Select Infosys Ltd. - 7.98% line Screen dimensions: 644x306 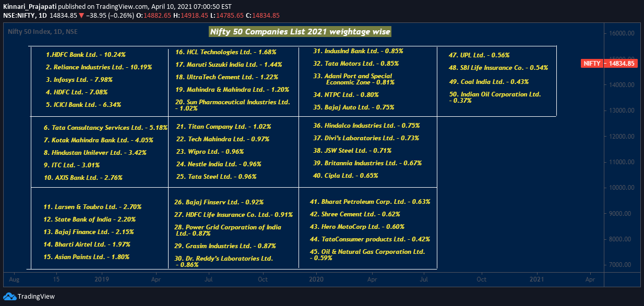79,80
